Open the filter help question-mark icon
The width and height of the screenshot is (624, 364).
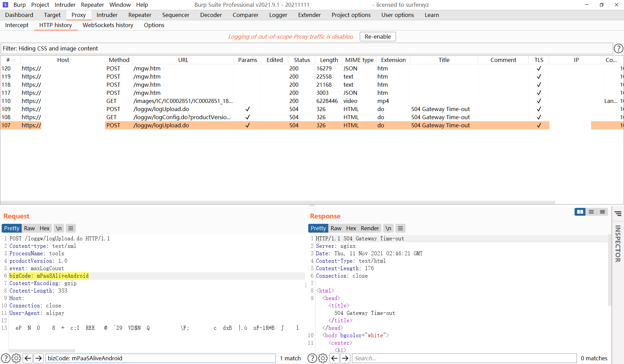tap(618, 48)
